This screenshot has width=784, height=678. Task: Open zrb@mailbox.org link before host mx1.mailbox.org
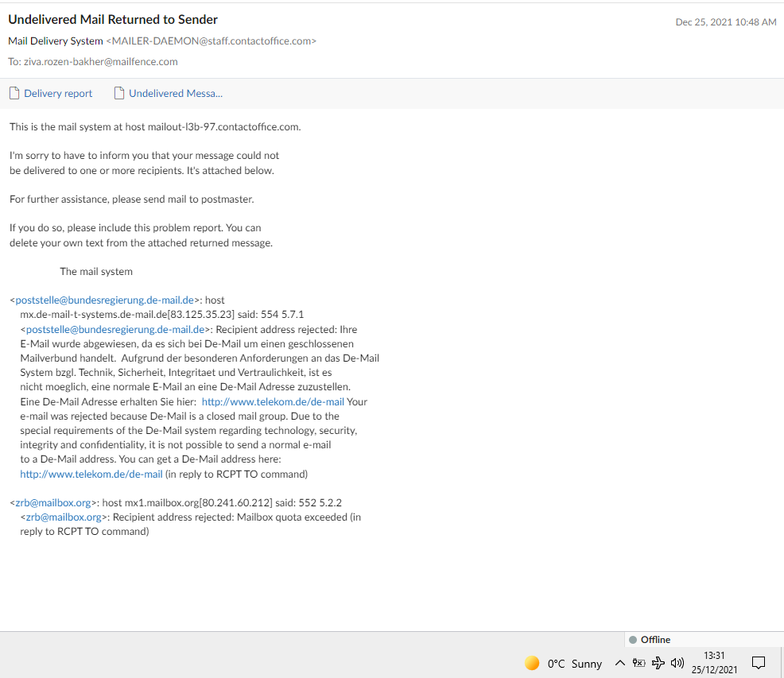click(53, 502)
